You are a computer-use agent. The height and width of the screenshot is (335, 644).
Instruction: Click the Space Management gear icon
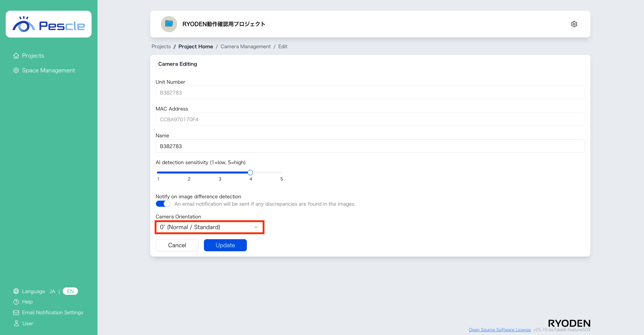point(16,70)
